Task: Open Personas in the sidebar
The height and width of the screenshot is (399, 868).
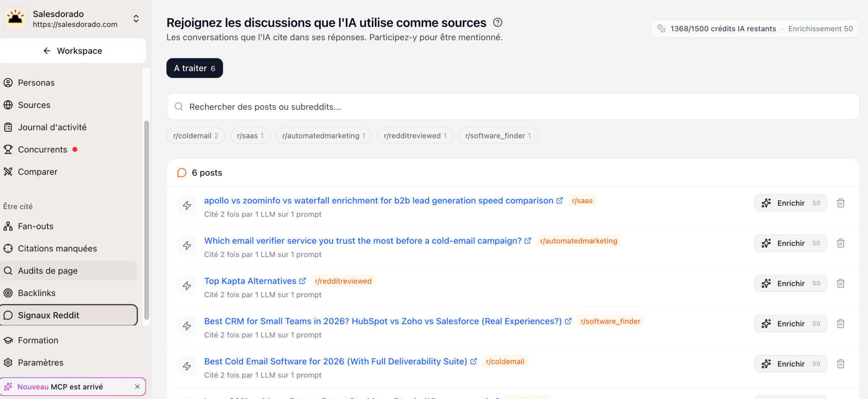Action: pos(36,83)
